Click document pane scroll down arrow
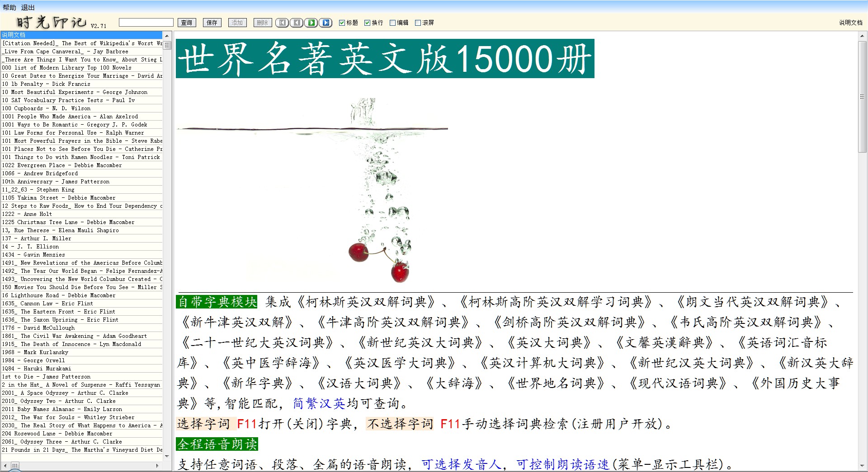The width and height of the screenshot is (868, 472). pyautogui.click(x=862, y=466)
